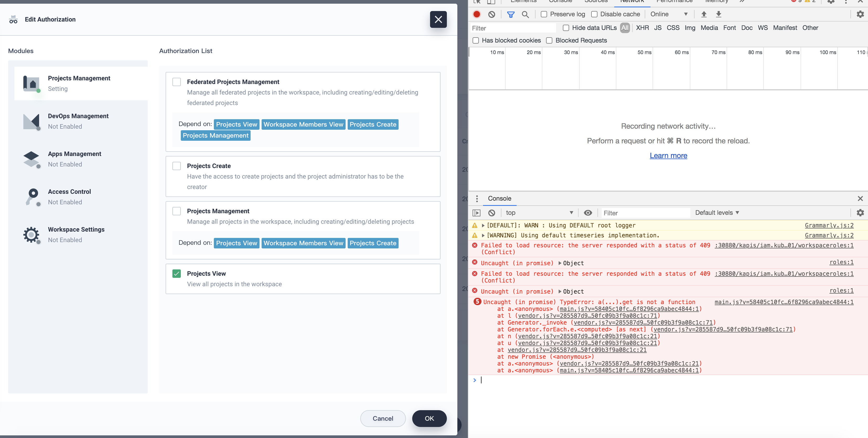Open the Default levels dropdown

(717, 213)
